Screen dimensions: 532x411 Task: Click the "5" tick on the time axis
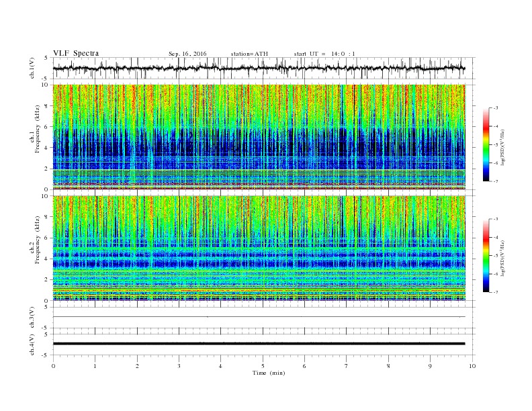coord(263,366)
